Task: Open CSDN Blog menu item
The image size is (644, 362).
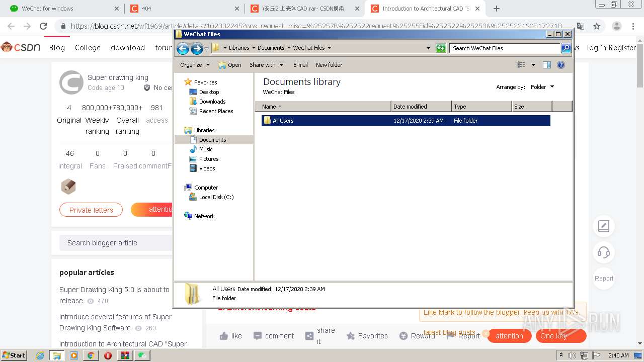Action: pos(57,47)
